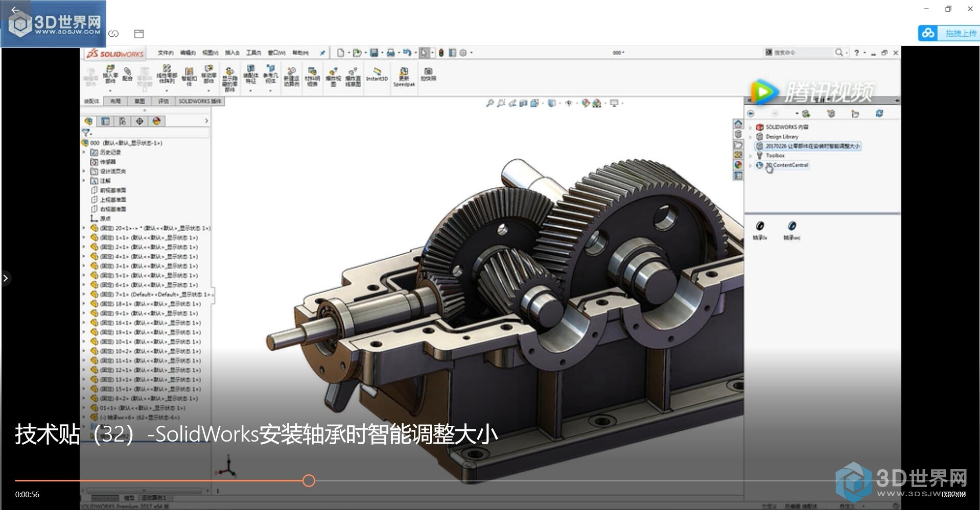This screenshot has height=510, width=980.
Task: Click the 拖拽上传 upload button
Action: tap(949, 33)
